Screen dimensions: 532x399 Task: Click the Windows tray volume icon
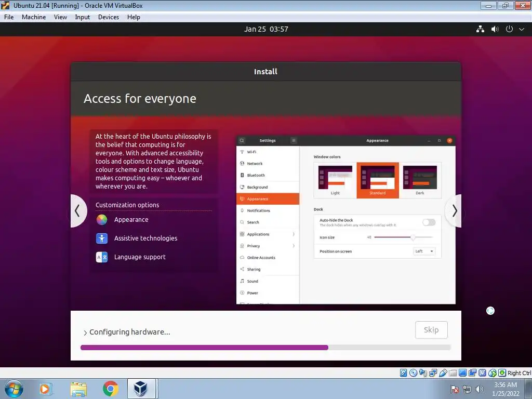(x=480, y=389)
